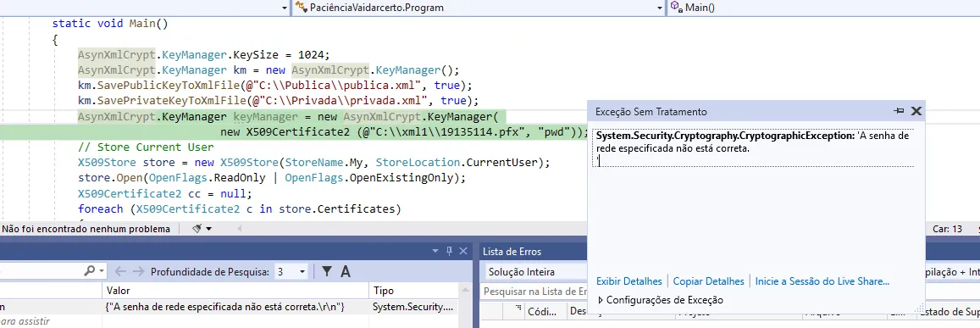Click the store.Open(OpenFlags.ReadOnly line
Image resolution: width=980 pixels, height=328 pixels.
273,178
